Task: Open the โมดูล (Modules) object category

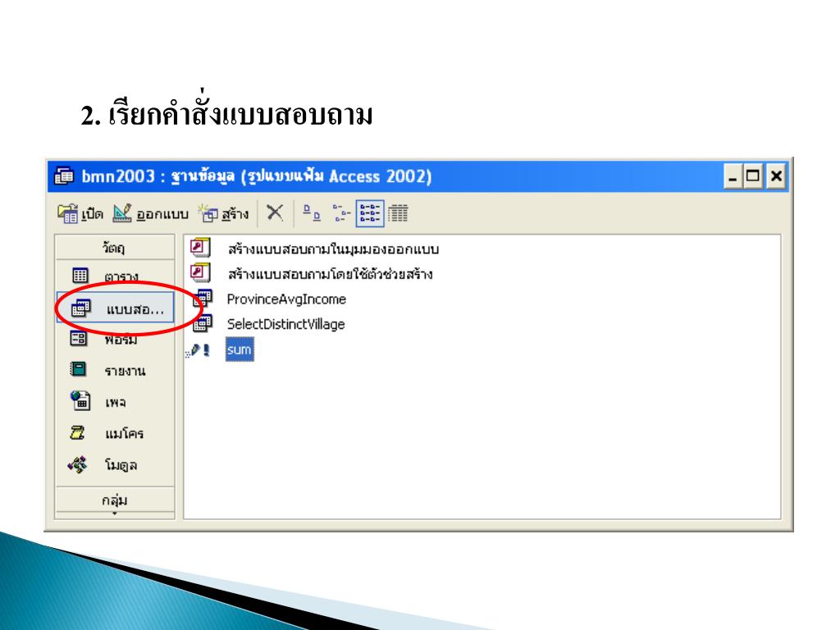Action: [x=115, y=464]
